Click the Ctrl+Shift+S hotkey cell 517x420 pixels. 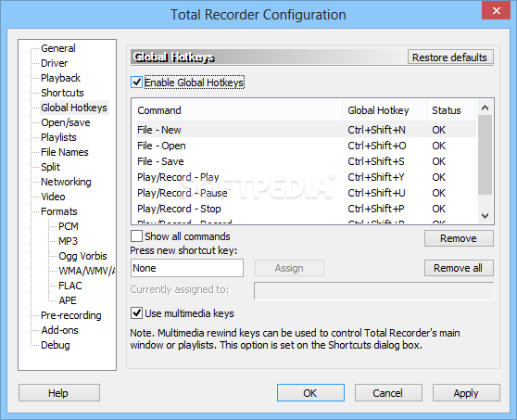click(x=376, y=161)
